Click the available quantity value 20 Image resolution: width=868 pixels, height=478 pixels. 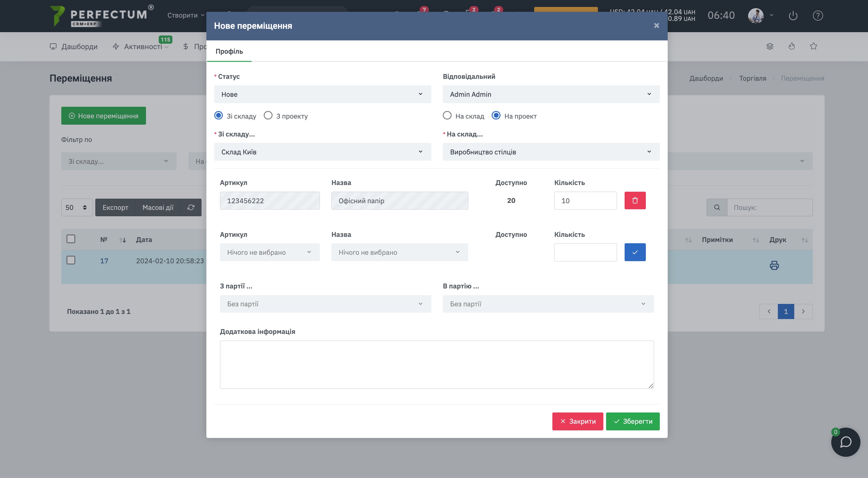tap(511, 200)
